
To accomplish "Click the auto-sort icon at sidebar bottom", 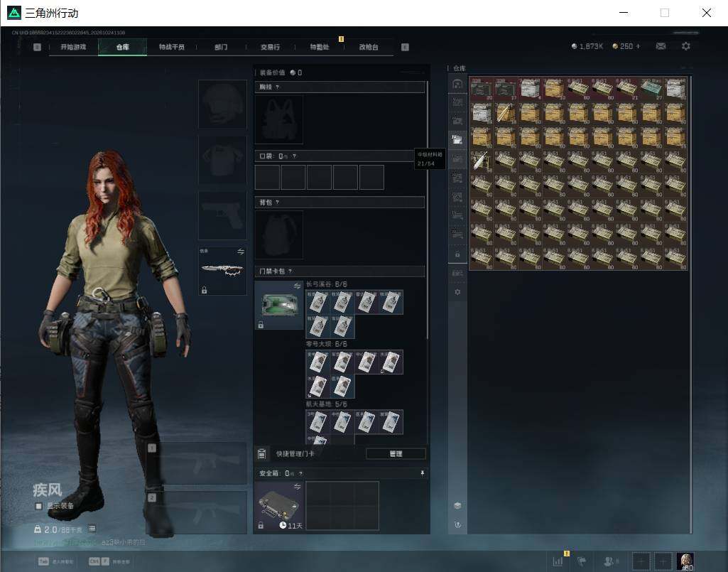I will (x=457, y=524).
